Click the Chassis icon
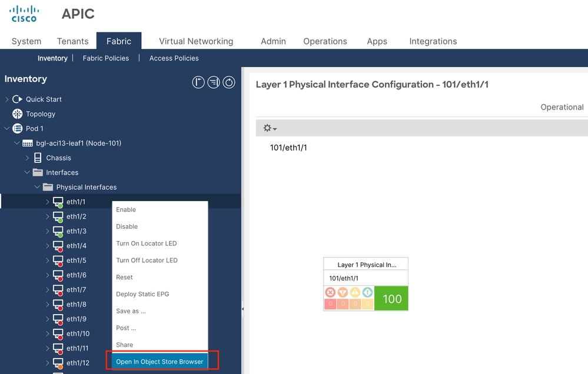This screenshot has width=588, height=374. [38, 158]
